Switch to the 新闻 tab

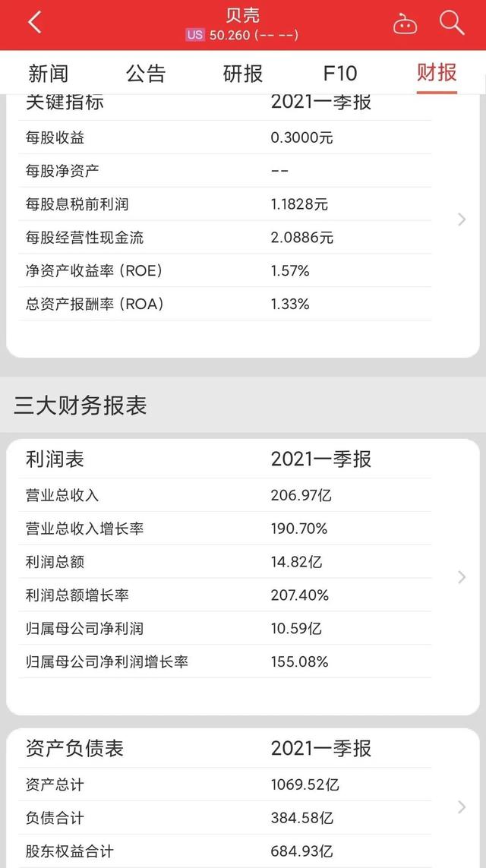click(x=49, y=73)
